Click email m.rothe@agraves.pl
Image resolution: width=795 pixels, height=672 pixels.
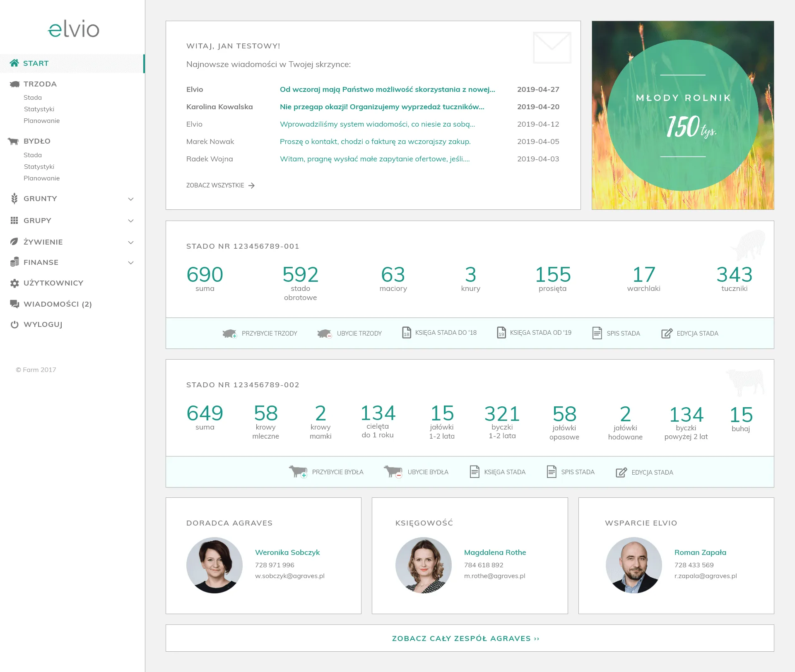pos(494,576)
